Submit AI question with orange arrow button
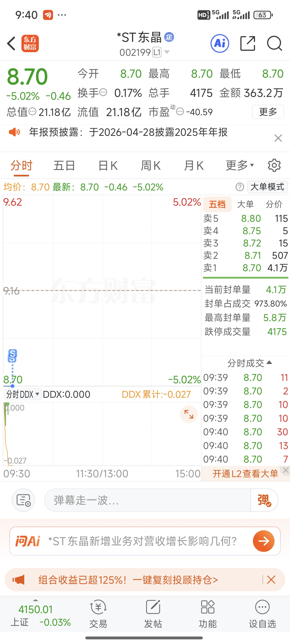The width and height of the screenshot is (290, 644). pos(263,541)
